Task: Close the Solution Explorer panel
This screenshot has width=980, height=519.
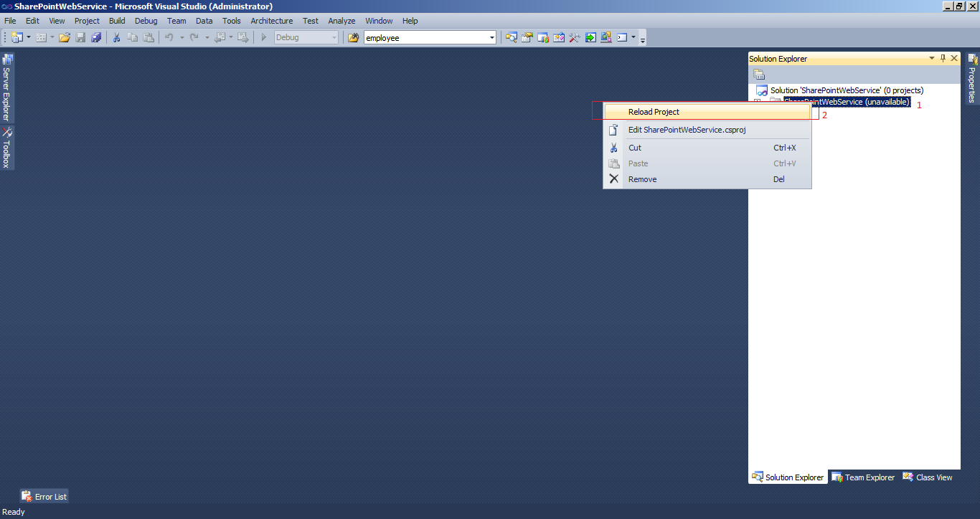Action: pyautogui.click(x=954, y=58)
